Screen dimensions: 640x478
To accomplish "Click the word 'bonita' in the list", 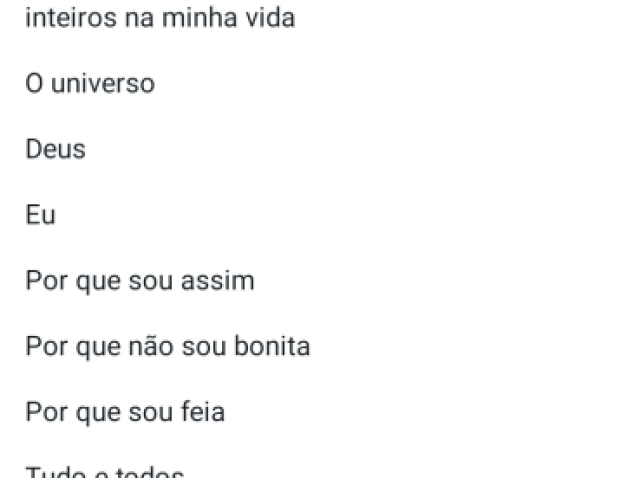I will click(x=272, y=346).
